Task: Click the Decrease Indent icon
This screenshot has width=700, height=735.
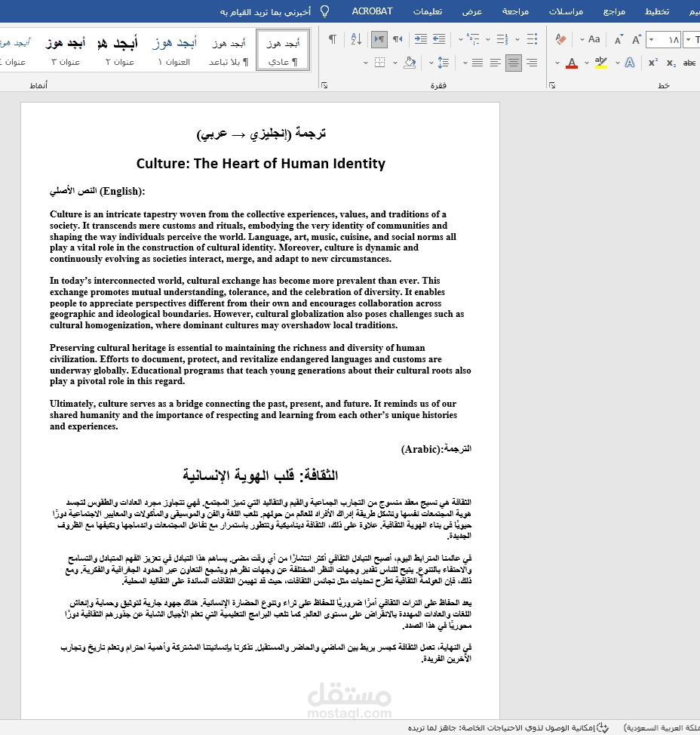Action: (x=439, y=39)
